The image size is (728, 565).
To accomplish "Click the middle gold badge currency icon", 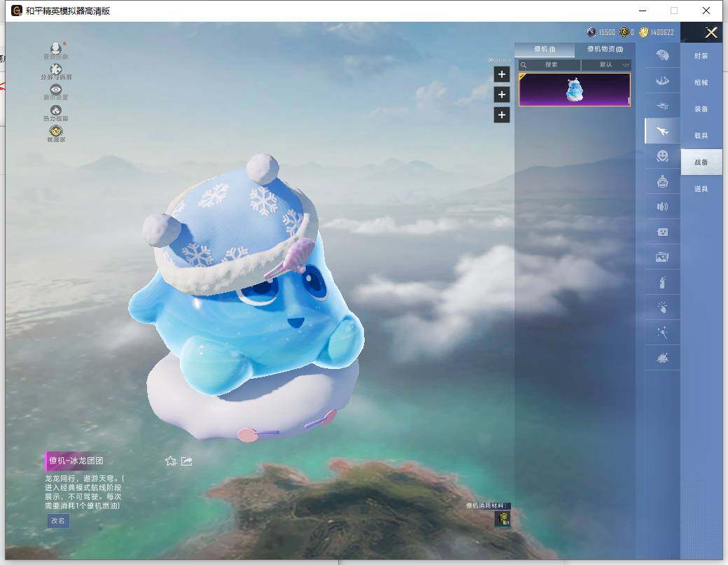I will point(624,32).
